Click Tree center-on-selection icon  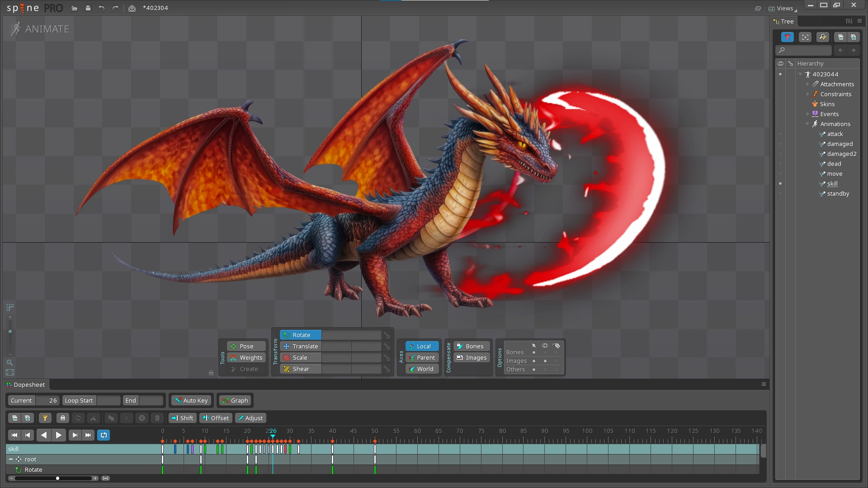(805, 37)
